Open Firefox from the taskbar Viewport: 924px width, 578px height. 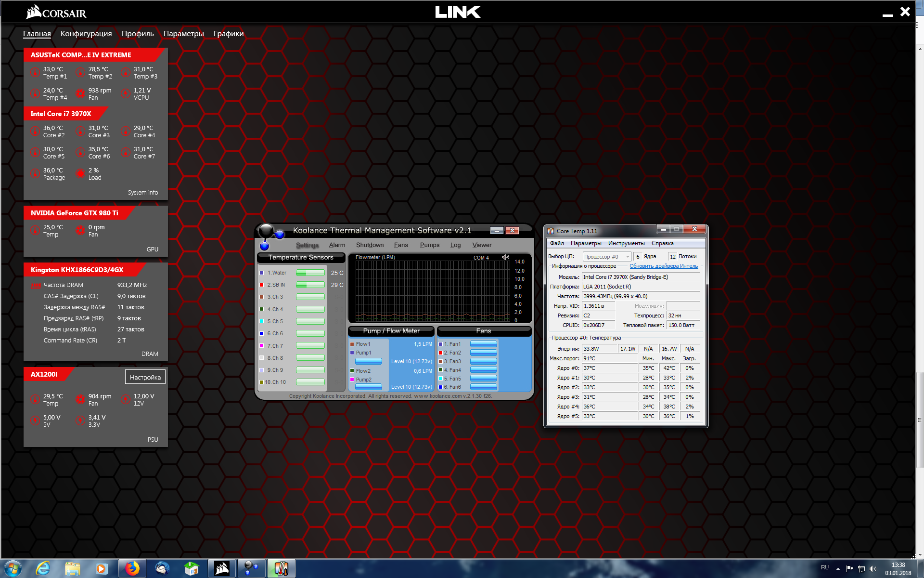pos(132,568)
